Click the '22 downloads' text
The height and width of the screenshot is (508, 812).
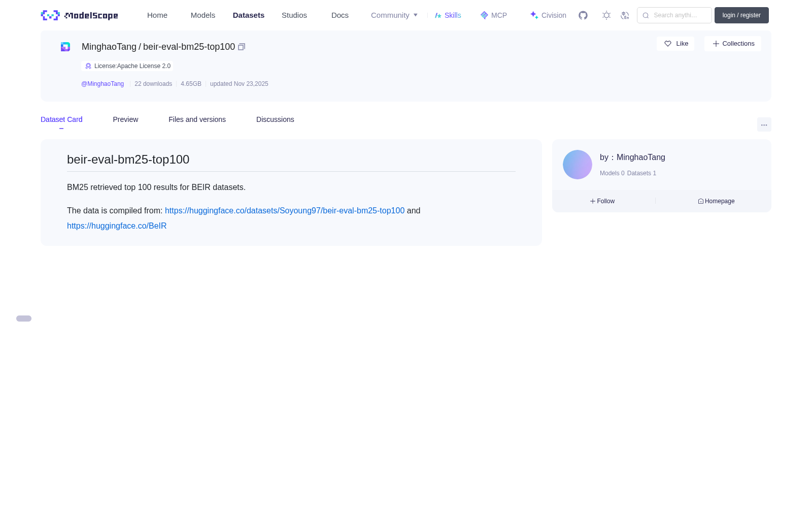click(x=153, y=84)
